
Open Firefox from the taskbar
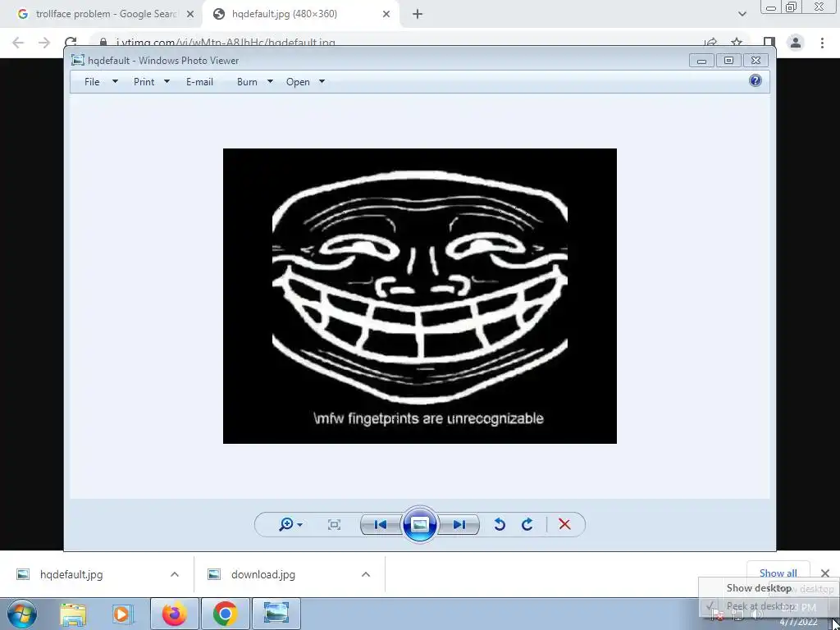(175, 614)
